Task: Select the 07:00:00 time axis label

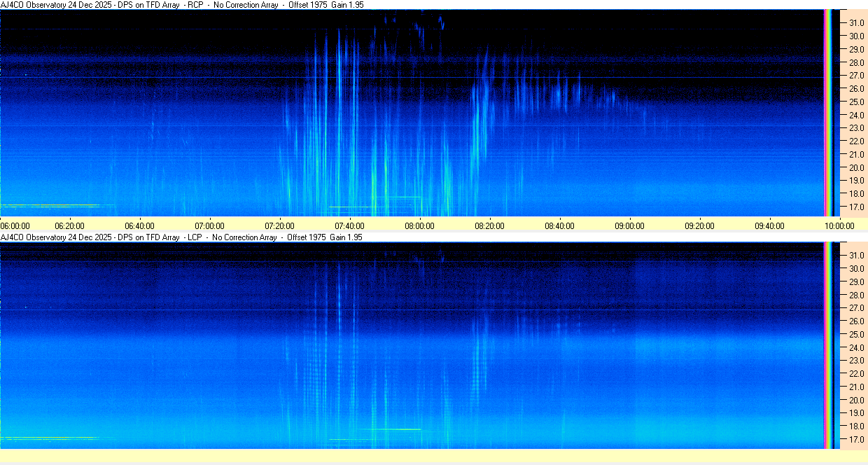Action: (x=209, y=225)
